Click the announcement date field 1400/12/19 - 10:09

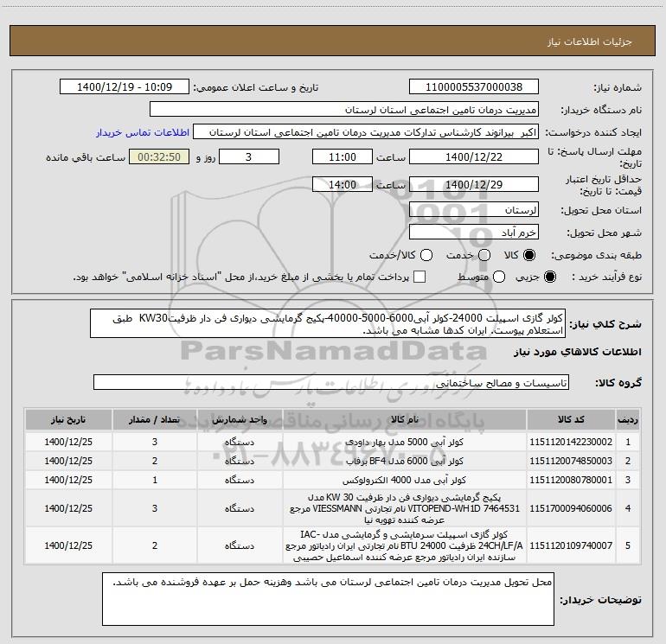(125, 87)
